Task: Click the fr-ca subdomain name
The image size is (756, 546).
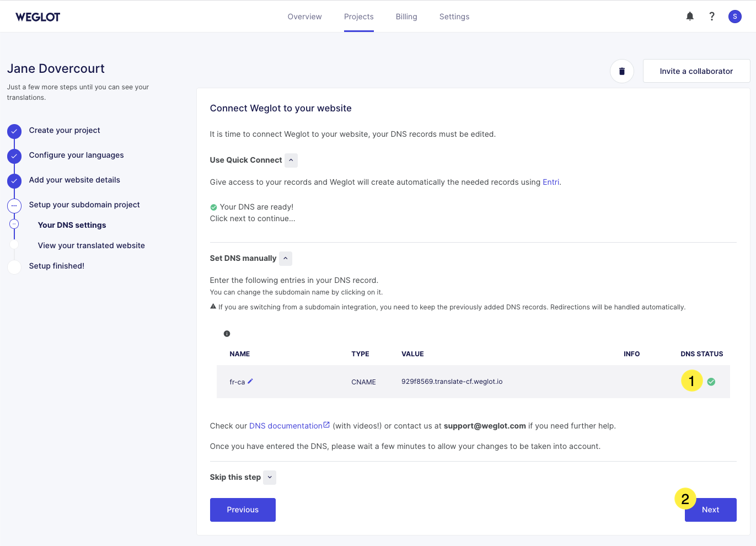Action: (237, 382)
